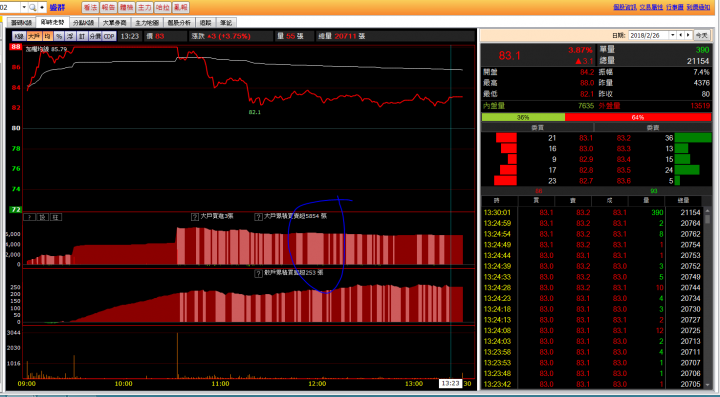Open the date picker dropdown
The image size is (720, 397).
pos(673,35)
